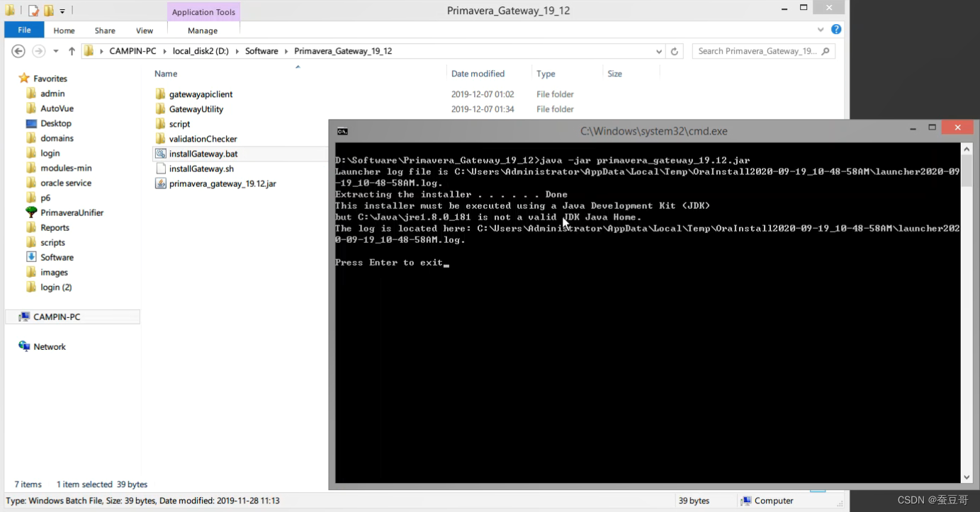The image size is (980, 512).
Task: Click the 2019-12-07 01:02 date cell
Action: (483, 94)
